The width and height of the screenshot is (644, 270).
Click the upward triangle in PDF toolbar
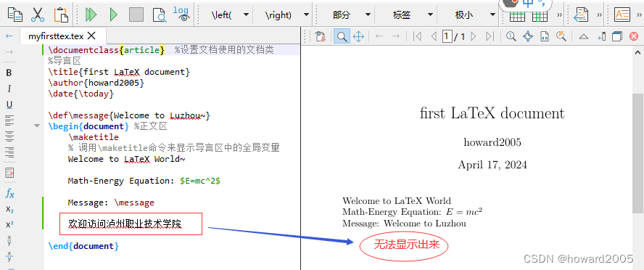[584, 36]
